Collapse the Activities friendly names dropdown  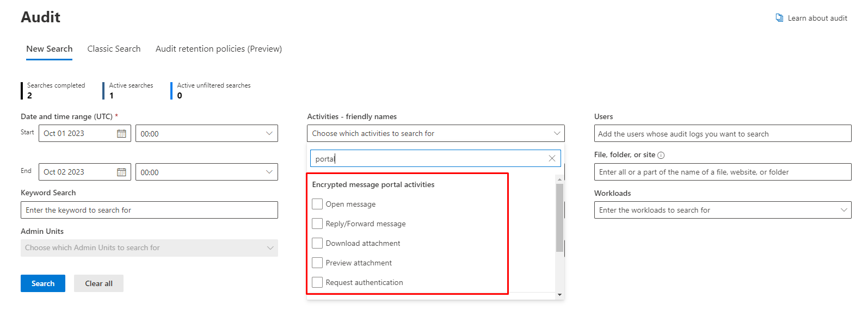(557, 133)
